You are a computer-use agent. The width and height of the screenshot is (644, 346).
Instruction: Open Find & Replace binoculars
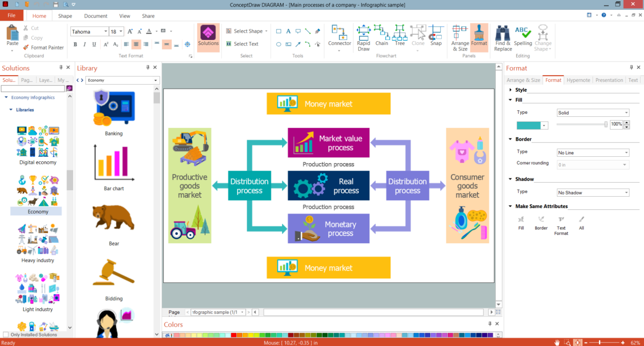[x=503, y=38]
